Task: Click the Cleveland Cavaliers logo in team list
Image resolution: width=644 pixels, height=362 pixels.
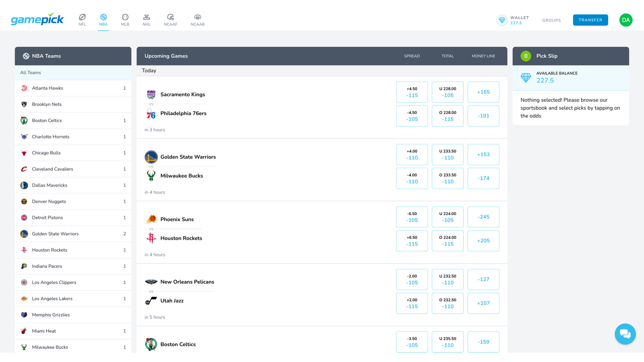Action: click(x=24, y=169)
